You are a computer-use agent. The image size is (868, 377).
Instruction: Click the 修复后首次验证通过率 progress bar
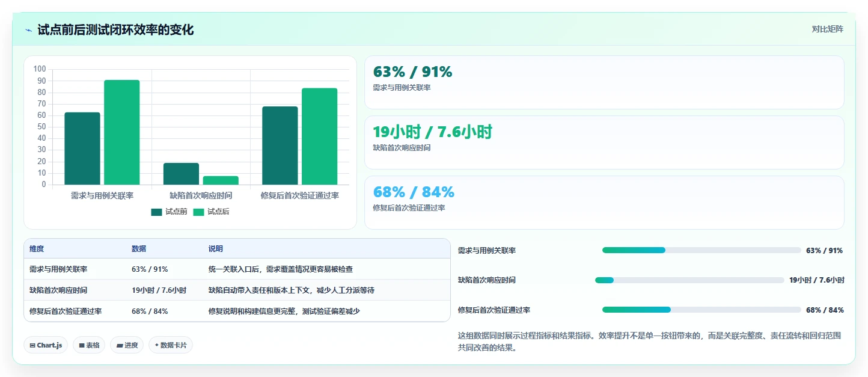(701, 310)
